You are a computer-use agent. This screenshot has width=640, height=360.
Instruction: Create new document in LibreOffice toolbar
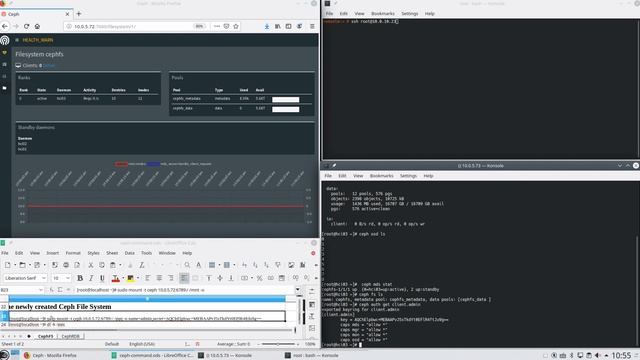click(8, 265)
